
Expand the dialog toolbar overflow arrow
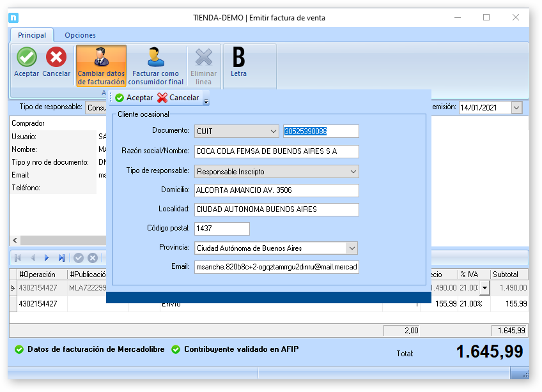click(206, 101)
